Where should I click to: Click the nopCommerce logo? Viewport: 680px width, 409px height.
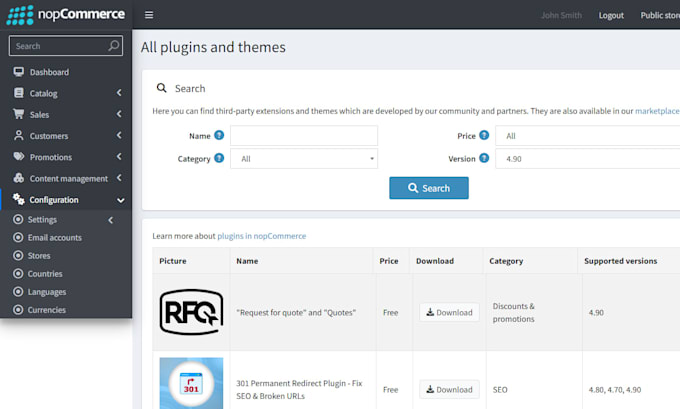[65, 15]
